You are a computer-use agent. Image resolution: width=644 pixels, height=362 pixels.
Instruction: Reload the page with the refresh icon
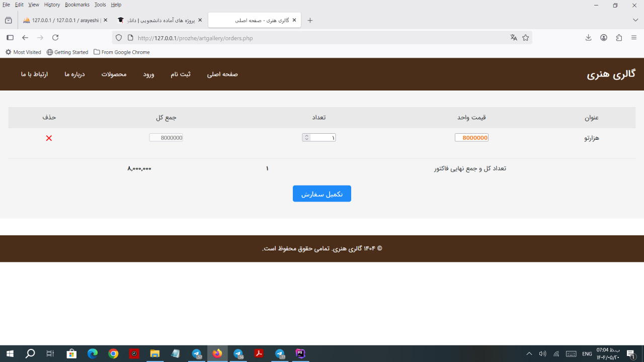pos(55,38)
